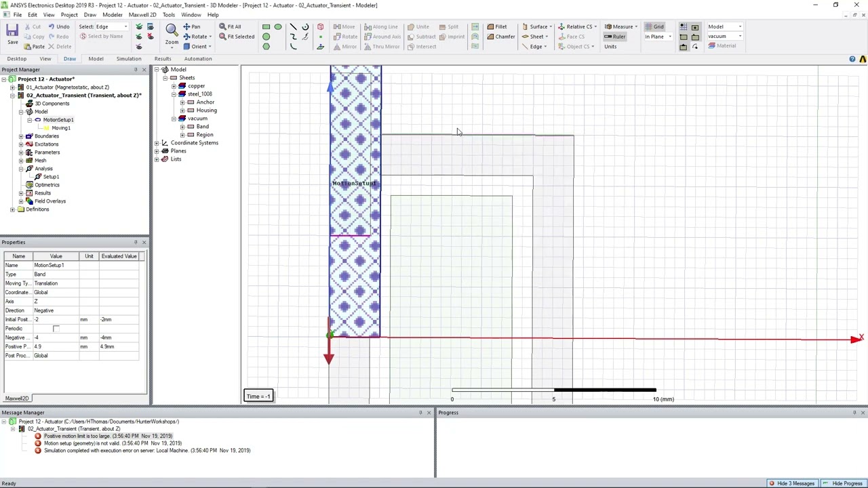Select the Draw three-point arc tool

(293, 46)
